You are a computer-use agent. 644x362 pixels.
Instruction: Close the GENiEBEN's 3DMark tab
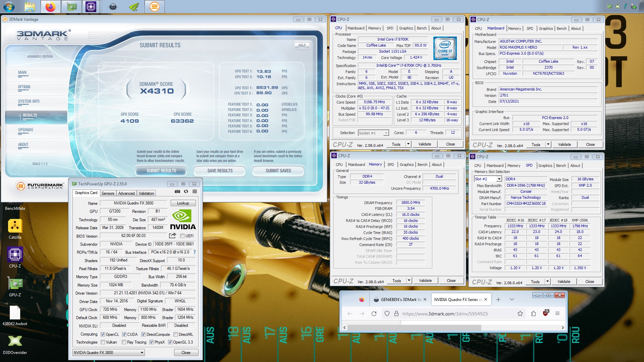click(425, 299)
